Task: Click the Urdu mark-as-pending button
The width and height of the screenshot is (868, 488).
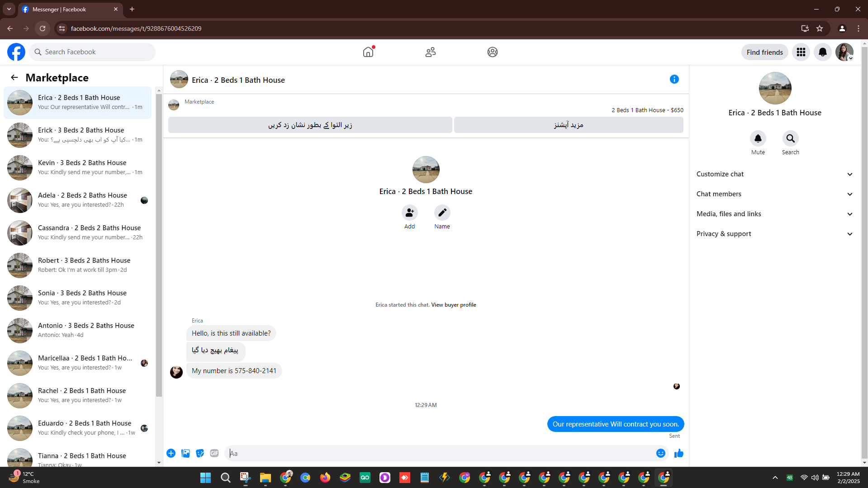Action: pos(310,125)
